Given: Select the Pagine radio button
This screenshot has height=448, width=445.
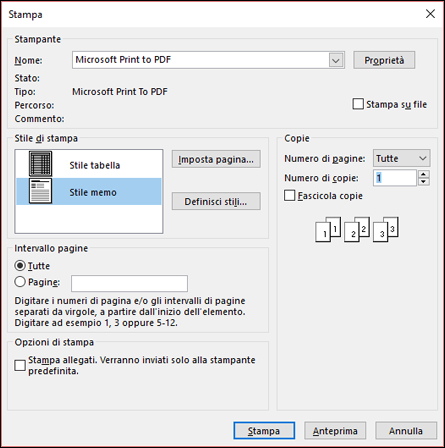Looking at the screenshot, I should pyautogui.click(x=20, y=282).
